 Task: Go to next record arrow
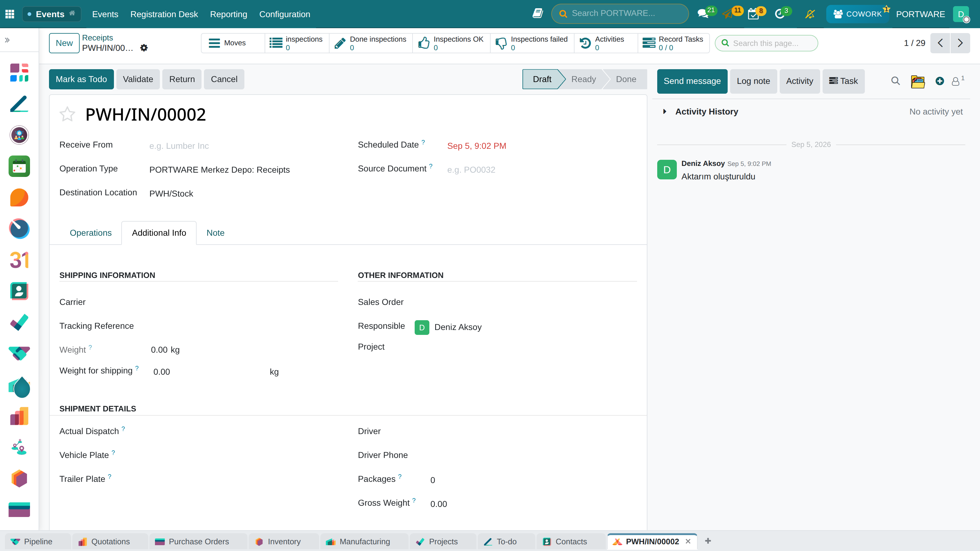960,43
